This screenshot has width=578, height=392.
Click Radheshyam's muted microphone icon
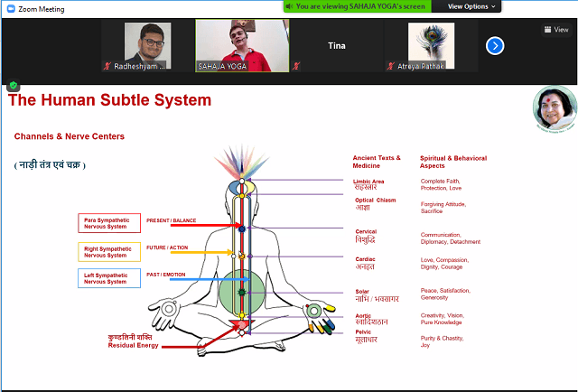(x=107, y=66)
